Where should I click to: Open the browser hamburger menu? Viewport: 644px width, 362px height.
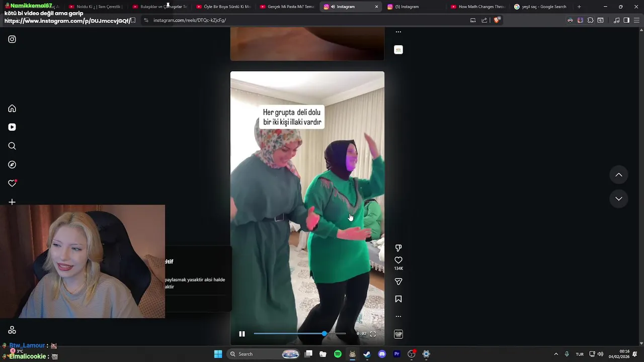(x=636, y=20)
